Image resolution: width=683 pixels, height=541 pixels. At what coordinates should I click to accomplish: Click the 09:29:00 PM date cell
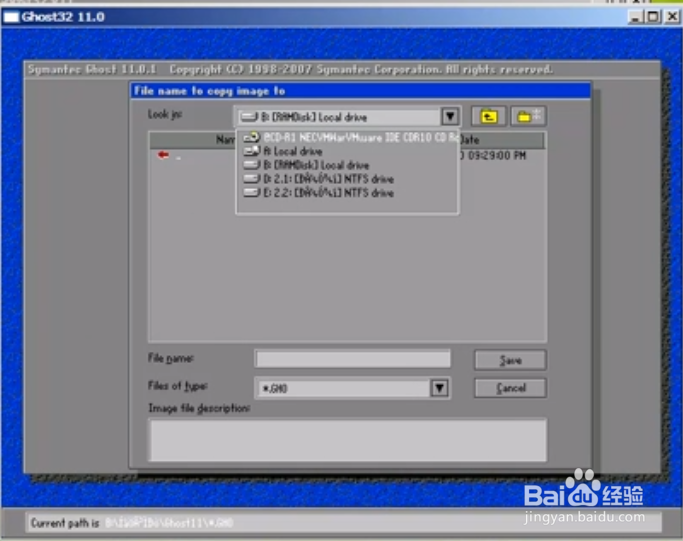[497, 156]
